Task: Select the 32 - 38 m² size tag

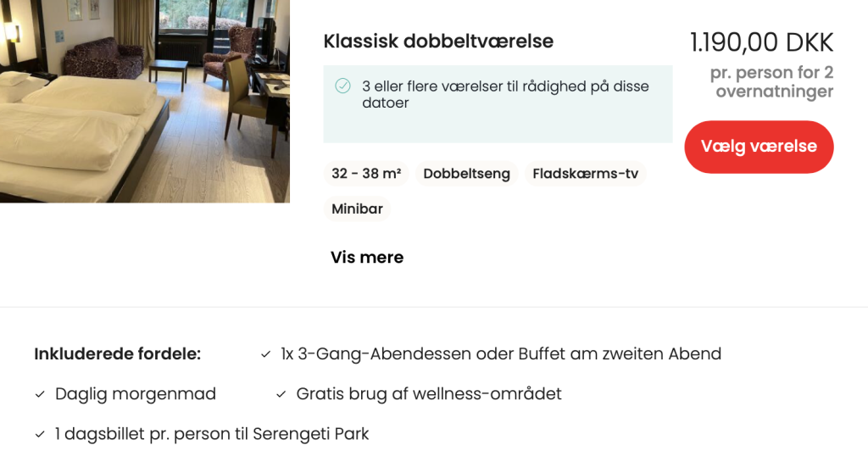Action: pyautogui.click(x=366, y=174)
